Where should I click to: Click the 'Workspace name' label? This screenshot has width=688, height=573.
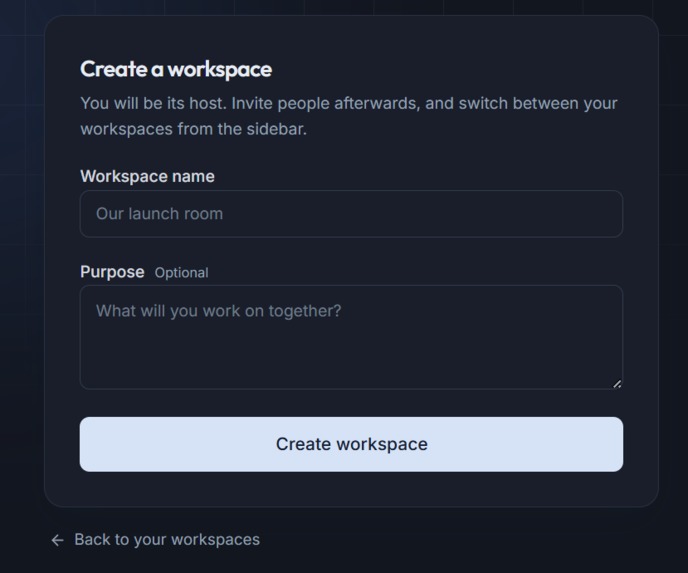[147, 176]
